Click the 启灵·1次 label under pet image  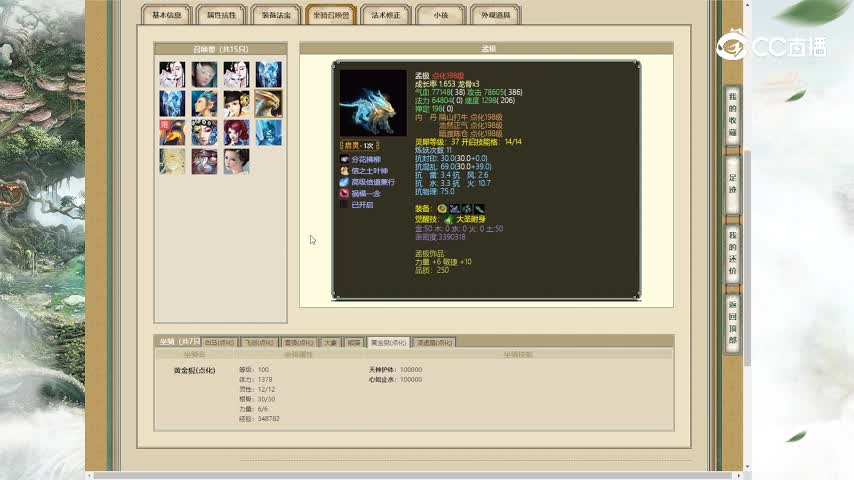(x=359, y=145)
